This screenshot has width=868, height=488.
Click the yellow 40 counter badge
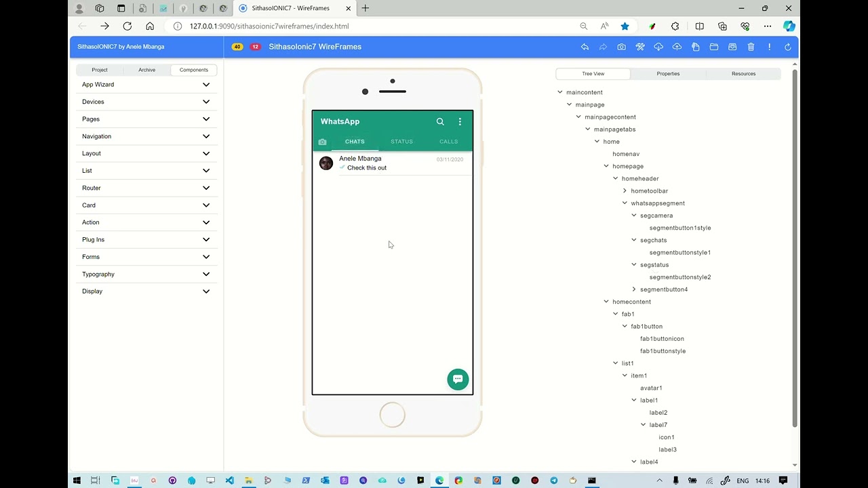pyautogui.click(x=237, y=47)
